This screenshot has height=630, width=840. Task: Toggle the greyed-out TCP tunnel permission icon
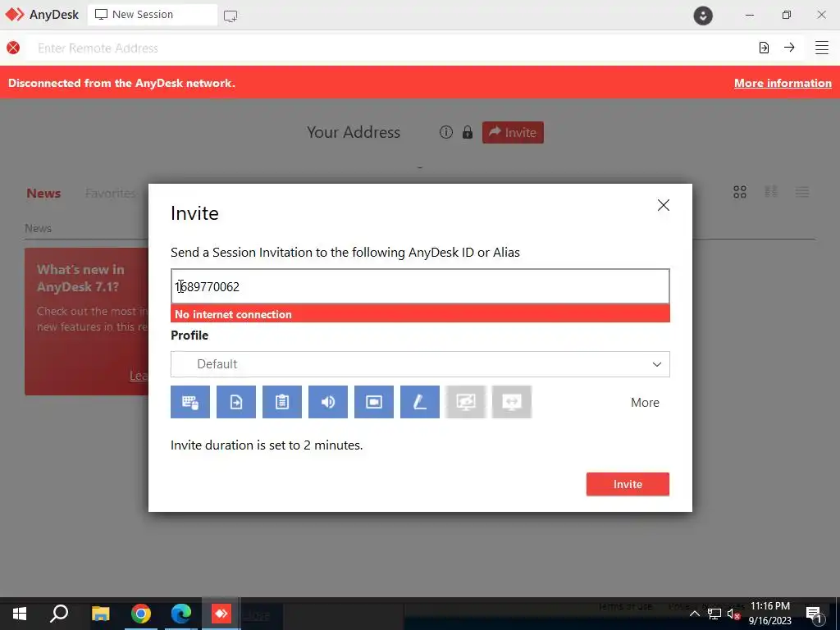512,402
